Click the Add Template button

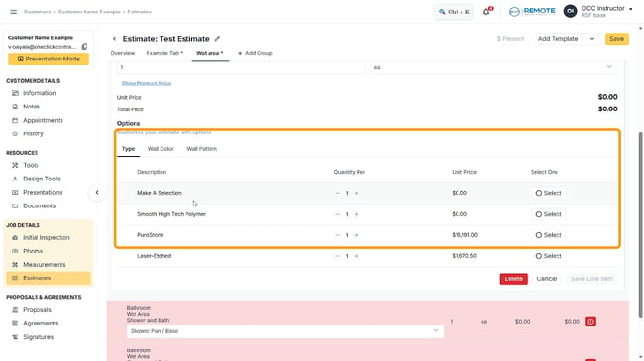click(x=557, y=39)
